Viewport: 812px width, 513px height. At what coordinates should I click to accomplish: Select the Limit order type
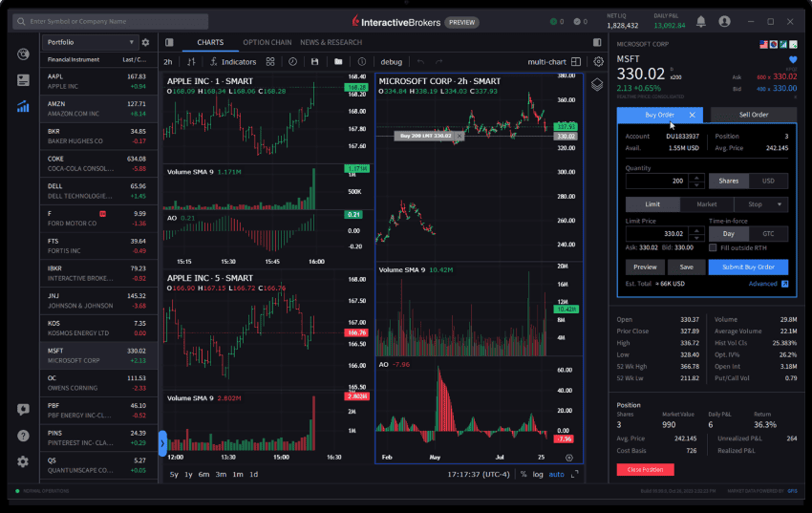tap(652, 203)
